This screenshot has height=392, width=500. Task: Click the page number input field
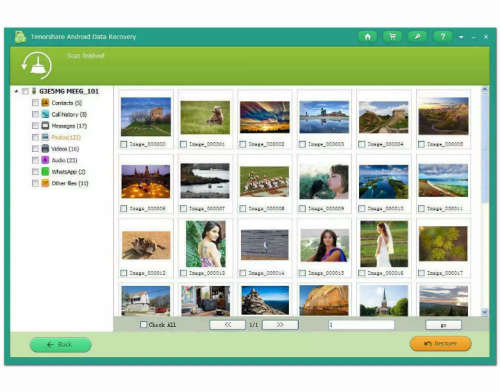coord(361,325)
